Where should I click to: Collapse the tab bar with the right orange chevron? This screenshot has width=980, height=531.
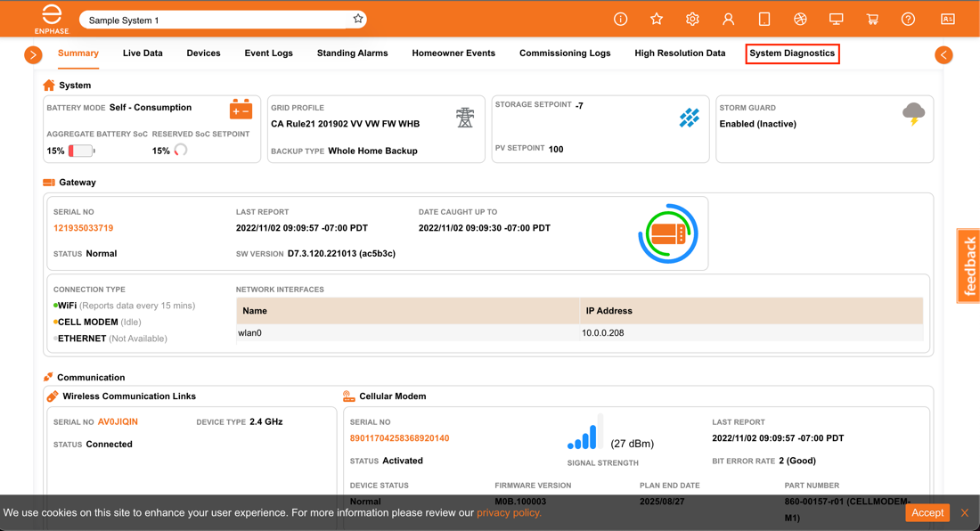coord(943,54)
